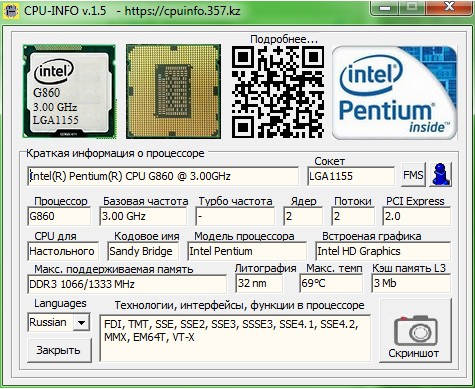Click the memory field DDR3 1066/1333 MHz
Image resolution: width=475 pixels, height=389 pixels.
click(127, 284)
